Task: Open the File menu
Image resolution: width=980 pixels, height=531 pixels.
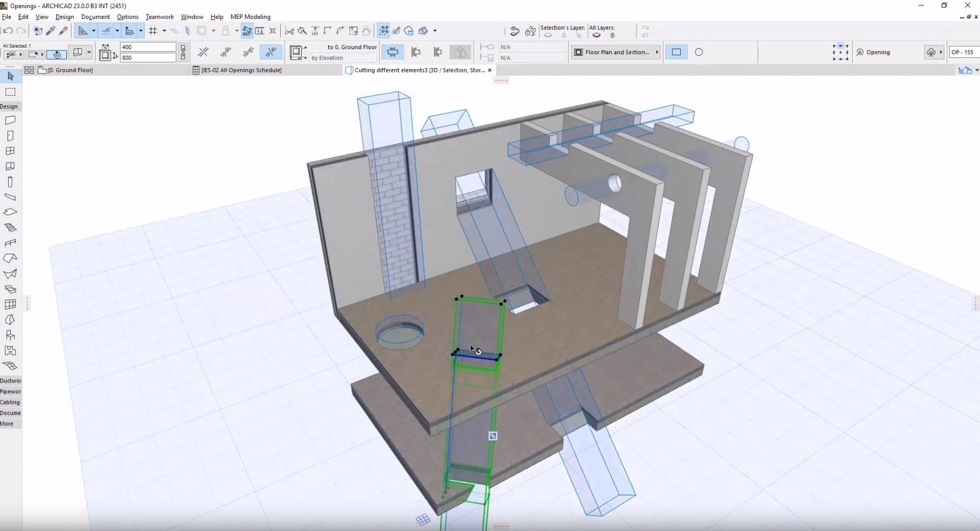Action: pyautogui.click(x=6, y=17)
